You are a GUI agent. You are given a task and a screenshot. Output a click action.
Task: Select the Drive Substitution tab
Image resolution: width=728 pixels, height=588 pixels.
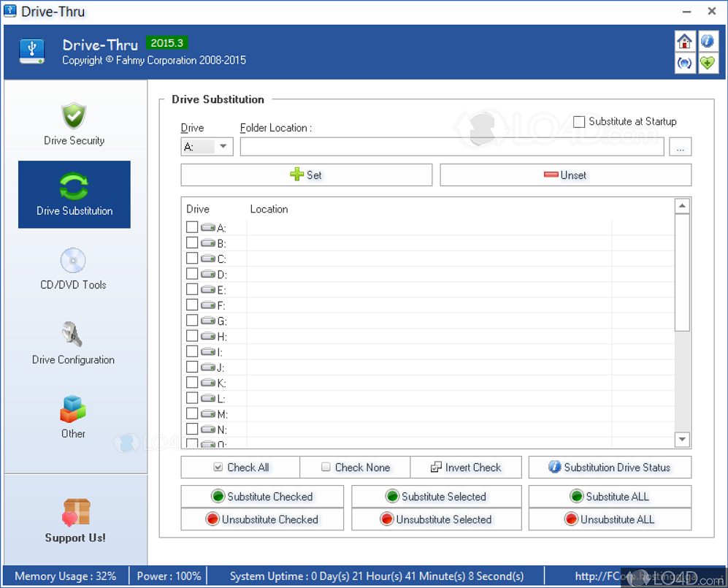click(x=74, y=194)
